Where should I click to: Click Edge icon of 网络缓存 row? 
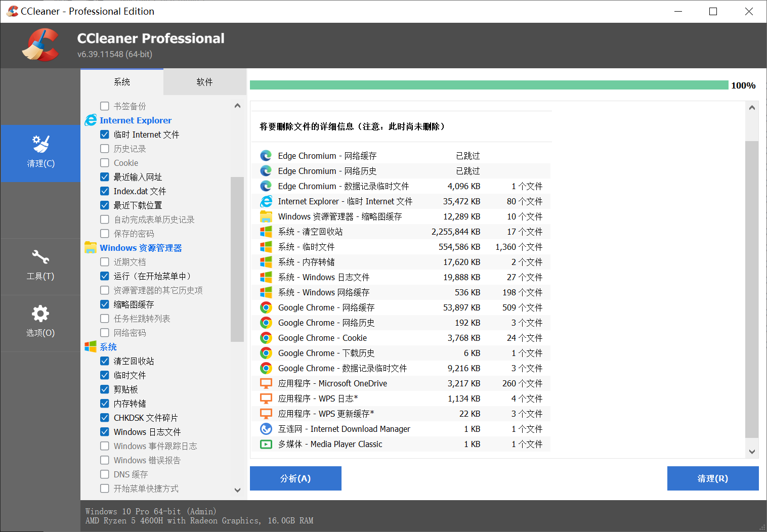266,156
